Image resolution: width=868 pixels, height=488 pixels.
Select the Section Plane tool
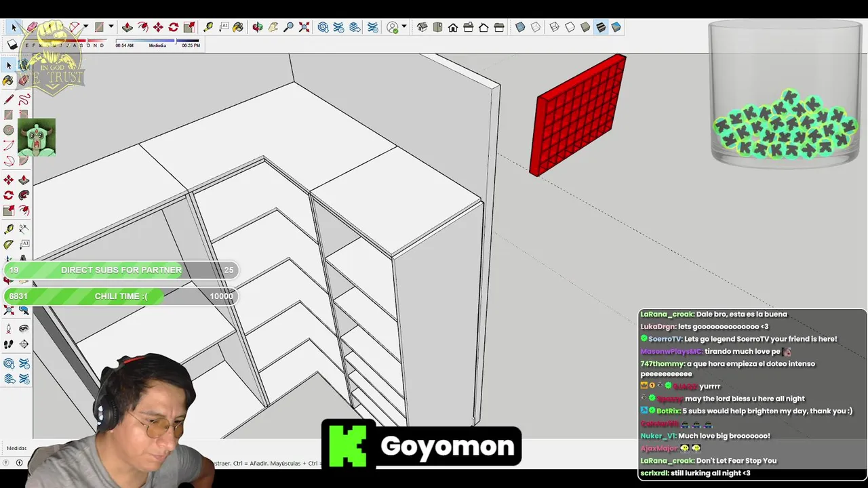tap(24, 344)
